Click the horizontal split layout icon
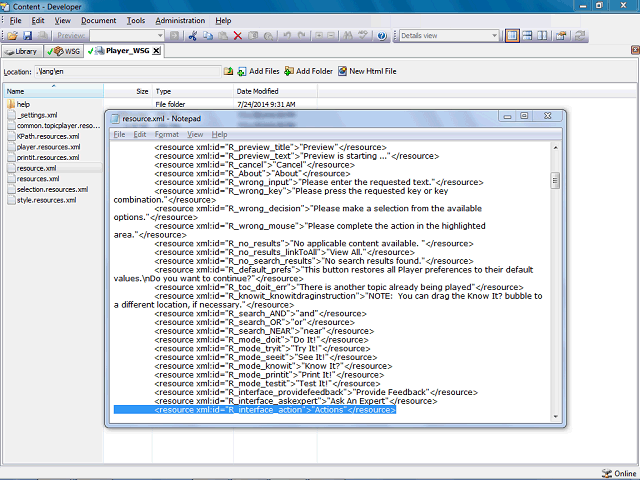640x480 pixels. (x=527, y=36)
